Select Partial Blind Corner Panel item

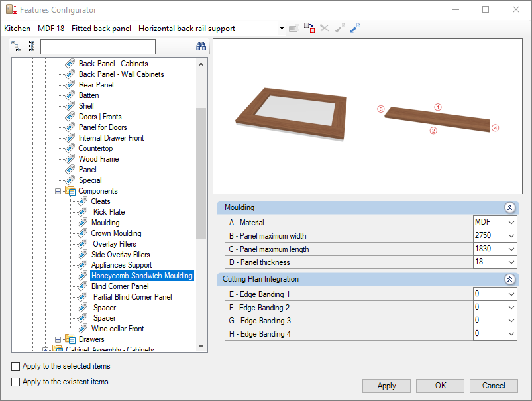coord(133,297)
